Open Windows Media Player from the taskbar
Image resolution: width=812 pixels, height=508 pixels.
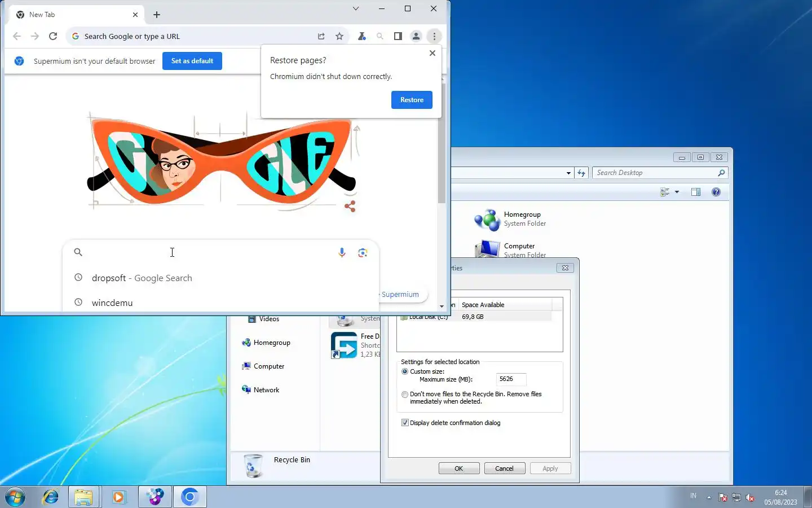(x=118, y=497)
